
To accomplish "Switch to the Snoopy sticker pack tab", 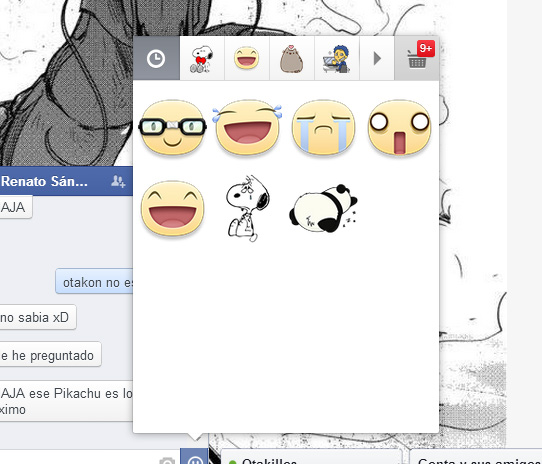I will pos(202,58).
